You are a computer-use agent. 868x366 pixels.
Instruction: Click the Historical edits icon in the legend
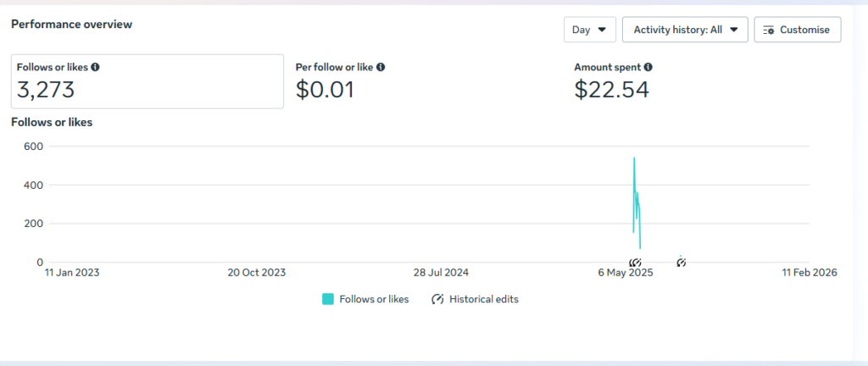pos(438,299)
